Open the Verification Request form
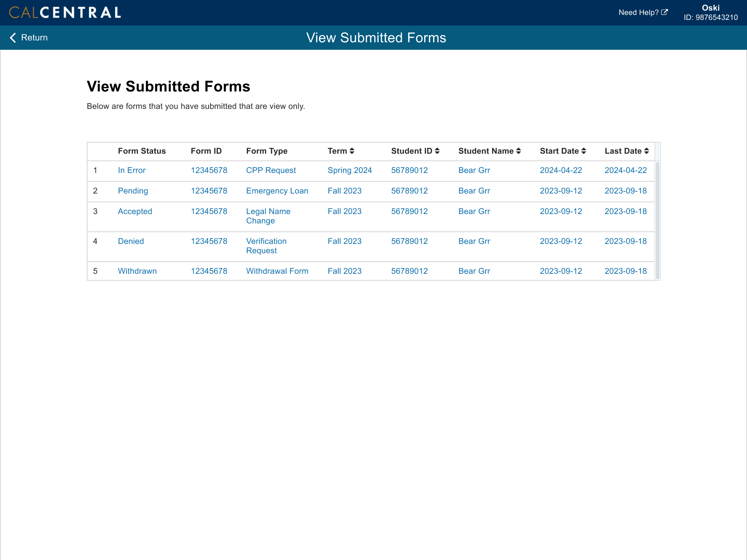The width and height of the screenshot is (747, 560). click(266, 246)
